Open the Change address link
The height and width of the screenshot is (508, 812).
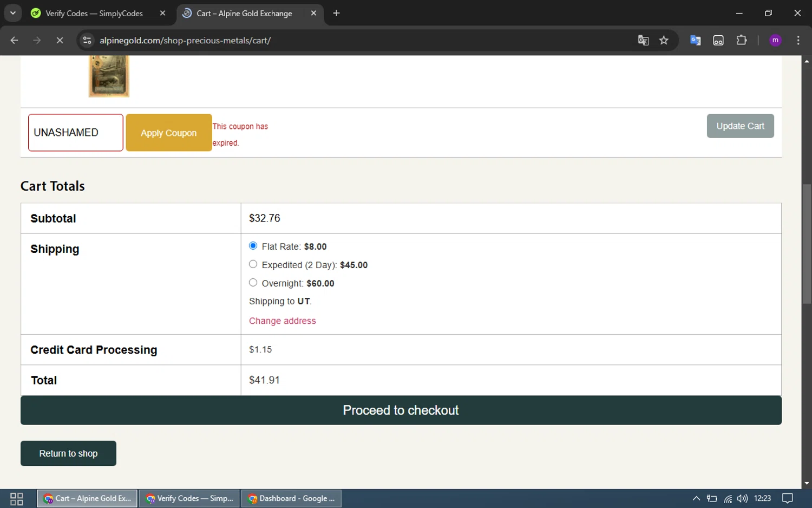coord(282,321)
